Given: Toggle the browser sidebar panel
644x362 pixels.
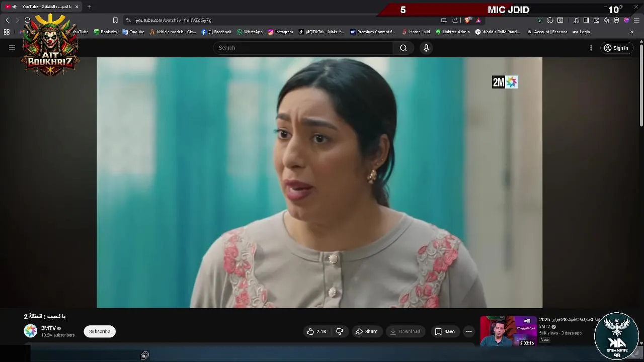Looking at the screenshot, I should tap(586, 20).
